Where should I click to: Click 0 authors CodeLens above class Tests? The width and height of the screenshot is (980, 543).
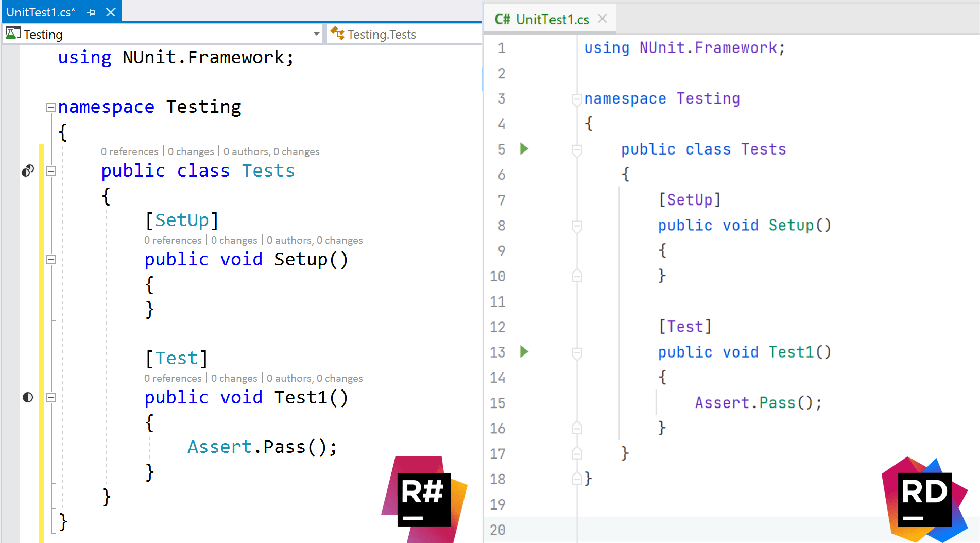(247, 151)
